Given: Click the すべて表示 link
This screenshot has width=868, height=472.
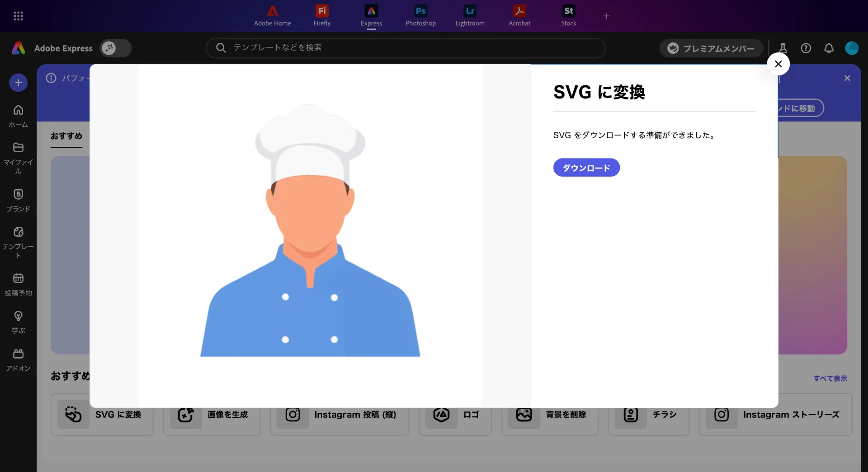Looking at the screenshot, I should (x=830, y=379).
